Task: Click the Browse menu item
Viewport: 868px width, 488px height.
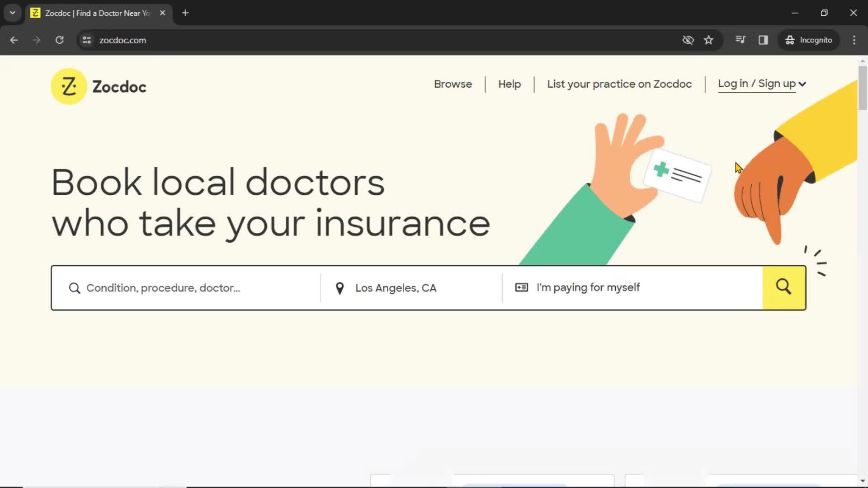Action: 453,84
